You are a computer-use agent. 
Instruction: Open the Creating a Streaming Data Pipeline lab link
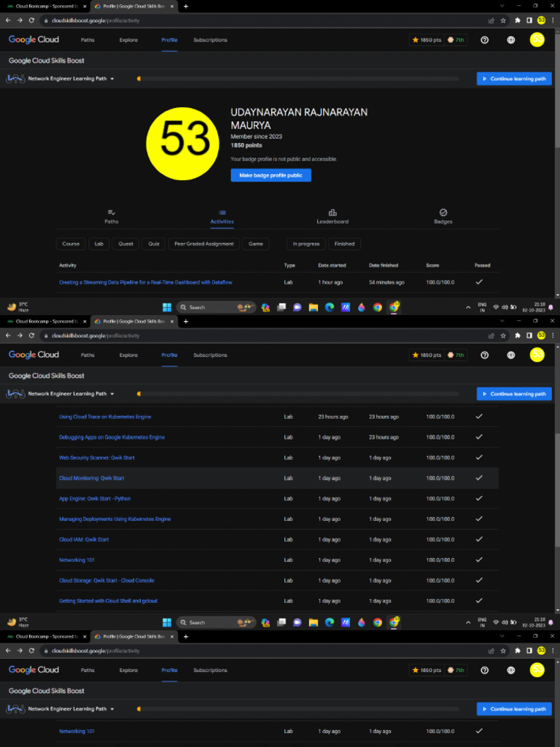coord(146,282)
